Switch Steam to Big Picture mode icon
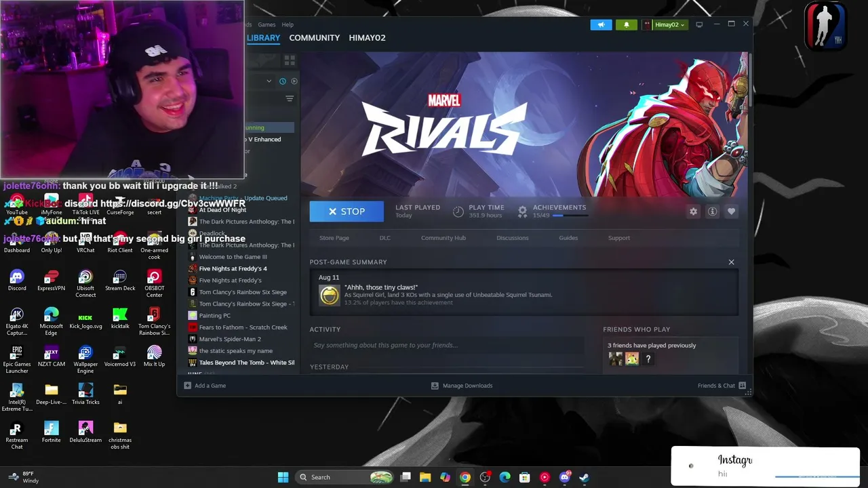This screenshot has height=488, width=868. [x=699, y=24]
